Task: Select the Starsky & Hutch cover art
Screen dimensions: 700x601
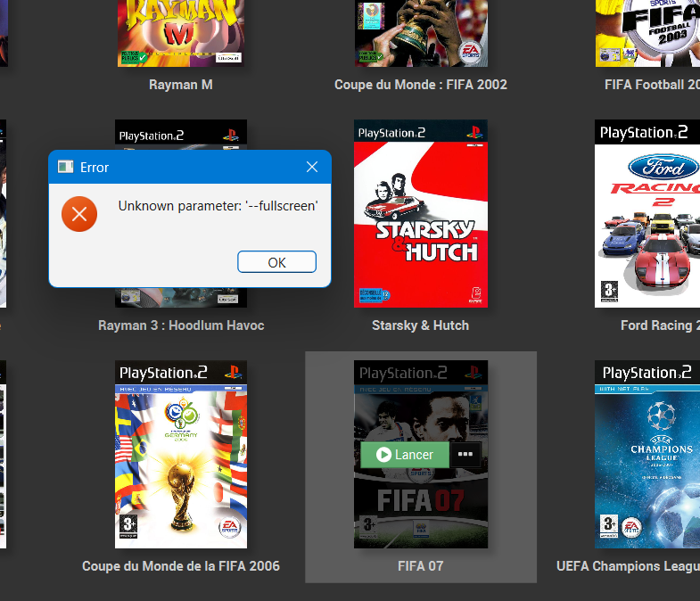Action: (x=421, y=214)
